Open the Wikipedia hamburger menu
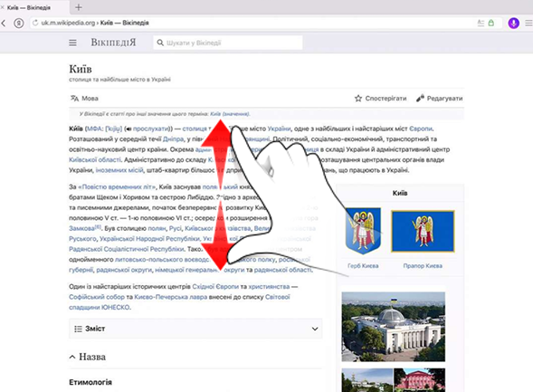The width and height of the screenshot is (533, 392). [x=72, y=43]
